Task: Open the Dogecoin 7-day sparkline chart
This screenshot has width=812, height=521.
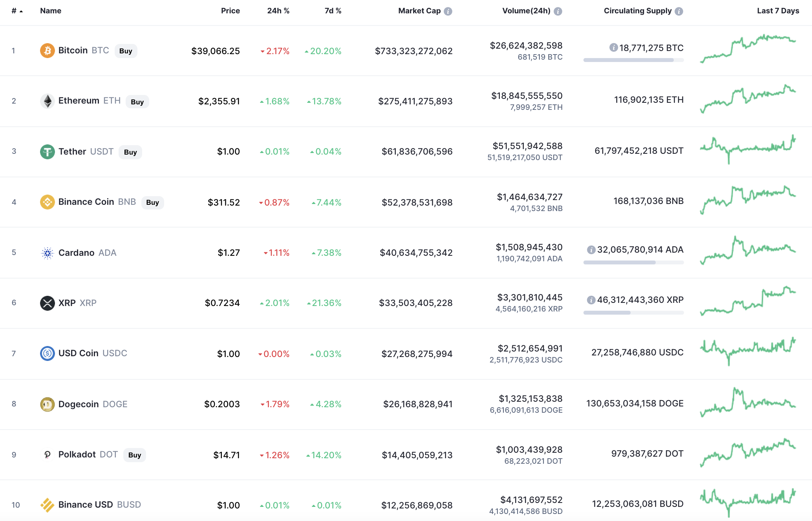Action: [748, 402]
